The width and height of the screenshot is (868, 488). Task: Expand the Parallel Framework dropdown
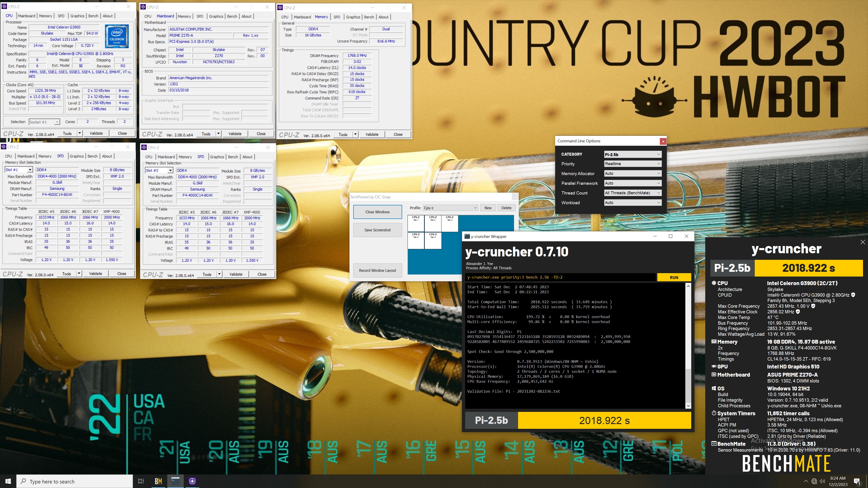click(x=632, y=183)
